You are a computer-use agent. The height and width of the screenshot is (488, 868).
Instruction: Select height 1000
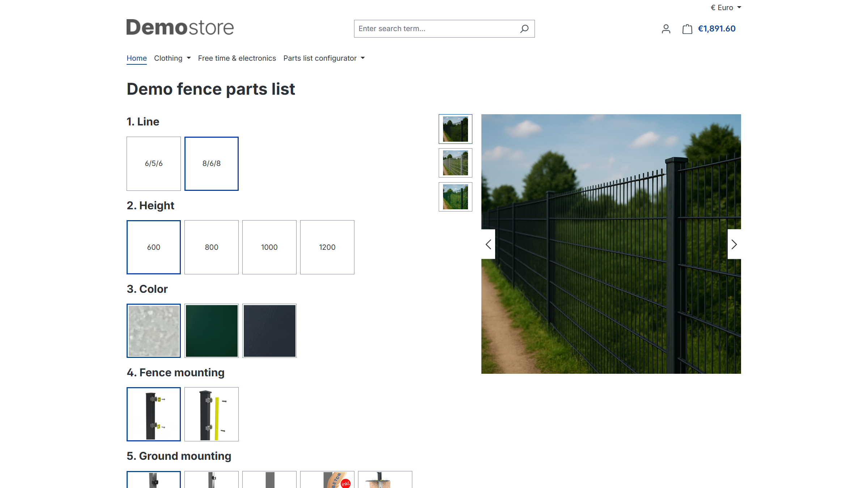269,247
